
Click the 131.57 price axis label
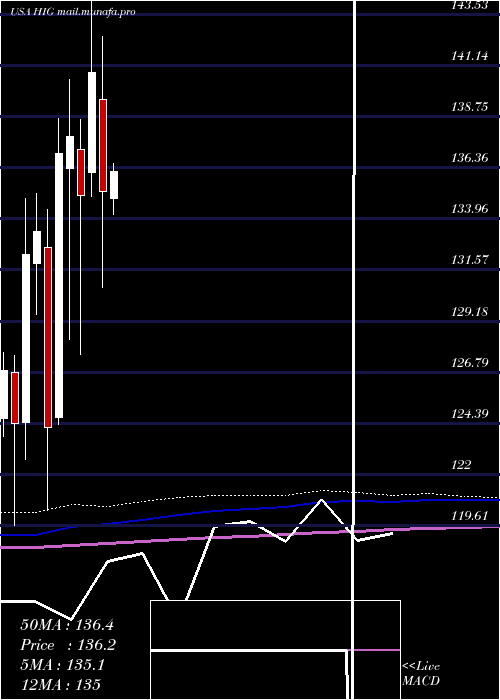[470, 259]
